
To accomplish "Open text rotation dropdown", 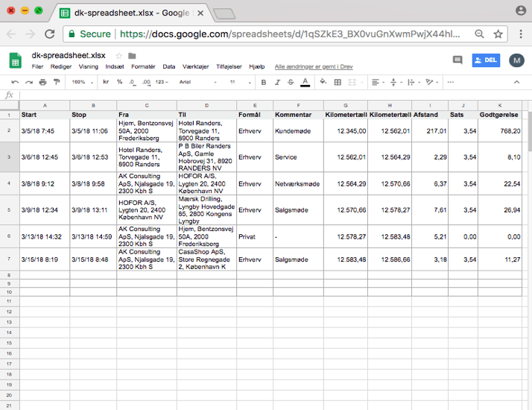I will [x=432, y=82].
